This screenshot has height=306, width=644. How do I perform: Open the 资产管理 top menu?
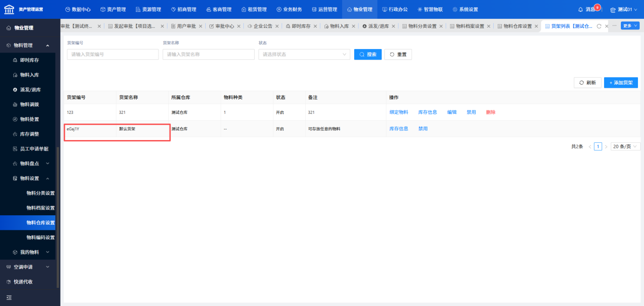coord(113,9)
